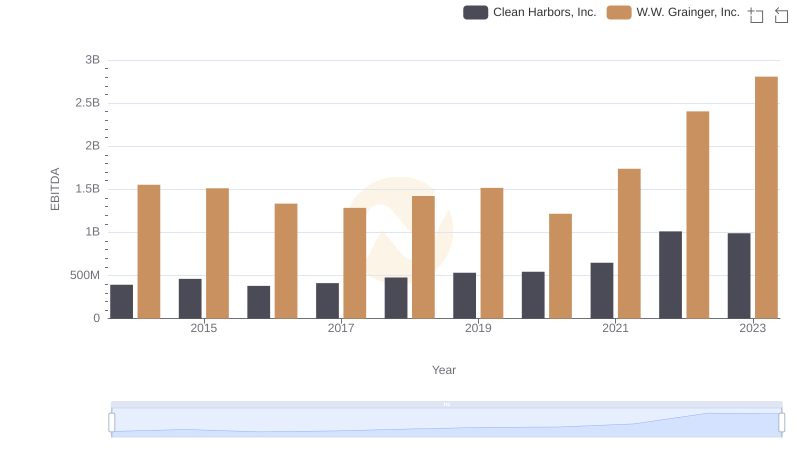Click the W.W. Grainger 2020 bar

point(560,266)
